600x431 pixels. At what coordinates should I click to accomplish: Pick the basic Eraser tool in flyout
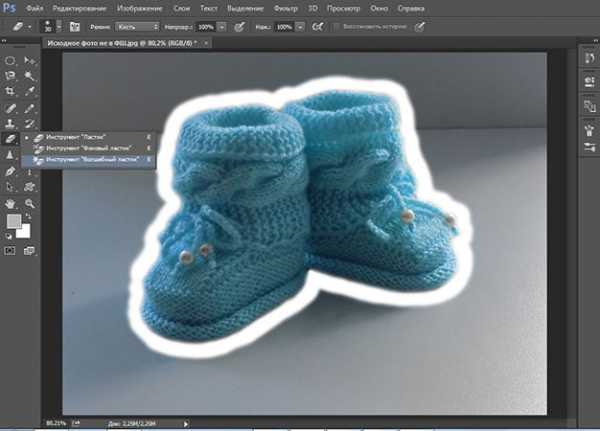[x=82, y=135]
